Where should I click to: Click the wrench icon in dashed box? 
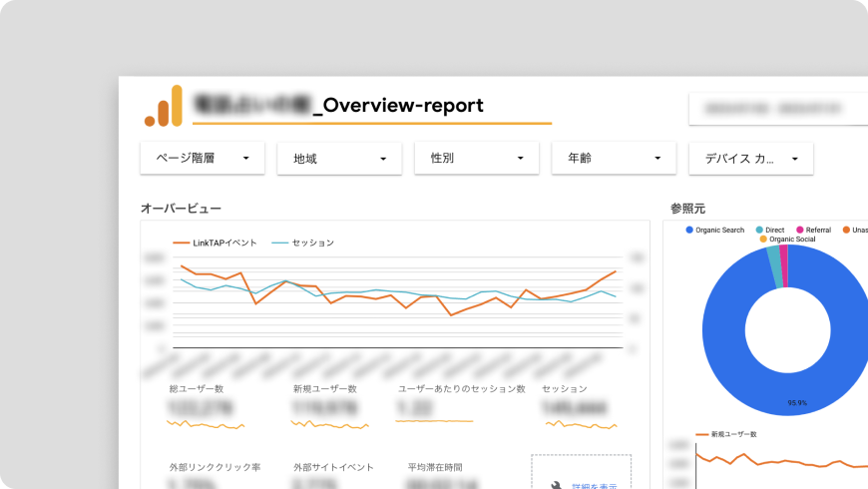556,486
